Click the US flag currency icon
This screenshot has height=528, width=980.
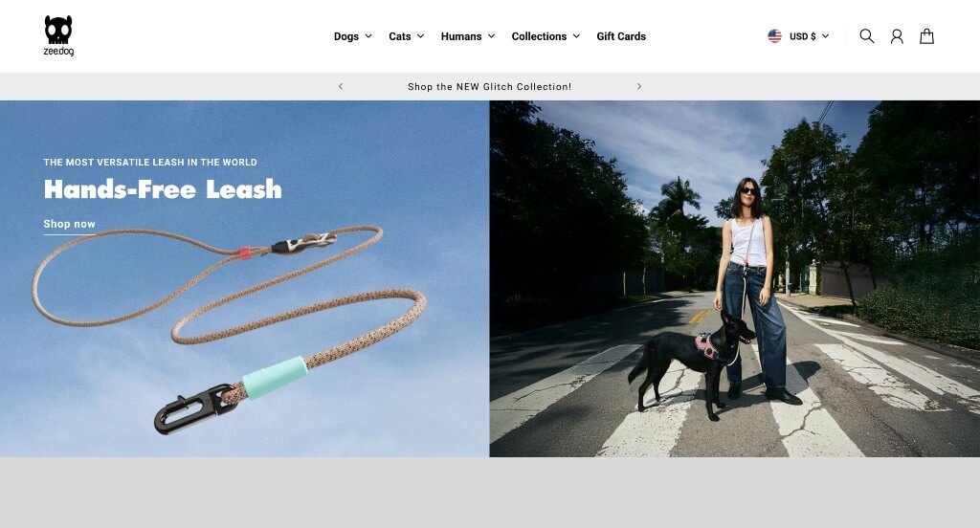(x=774, y=36)
